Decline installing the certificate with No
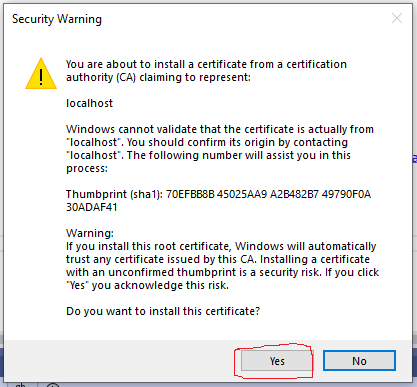 point(359,361)
